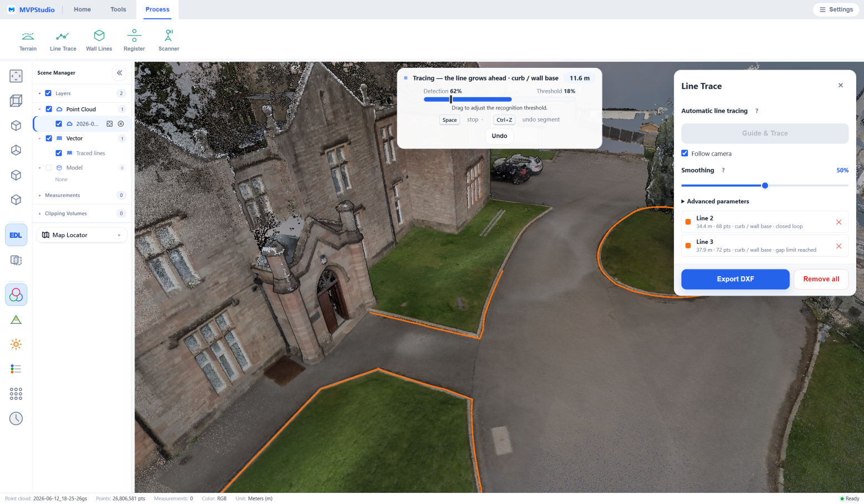Open the Wall Lines tool

[99, 41]
